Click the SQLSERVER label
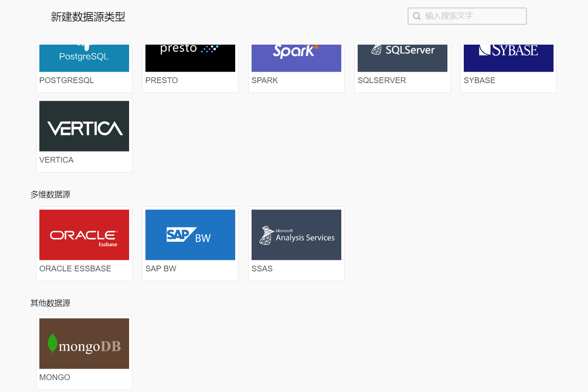 pyautogui.click(x=382, y=80)
